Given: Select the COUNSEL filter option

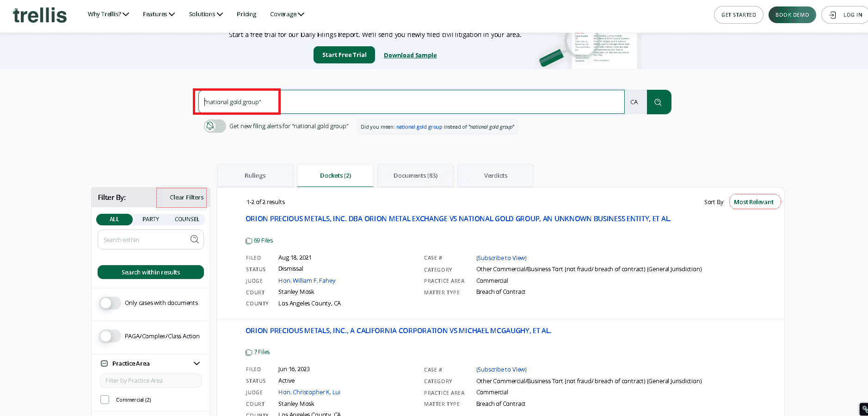Looking at the screenshot, I should (x=187, y=219).
